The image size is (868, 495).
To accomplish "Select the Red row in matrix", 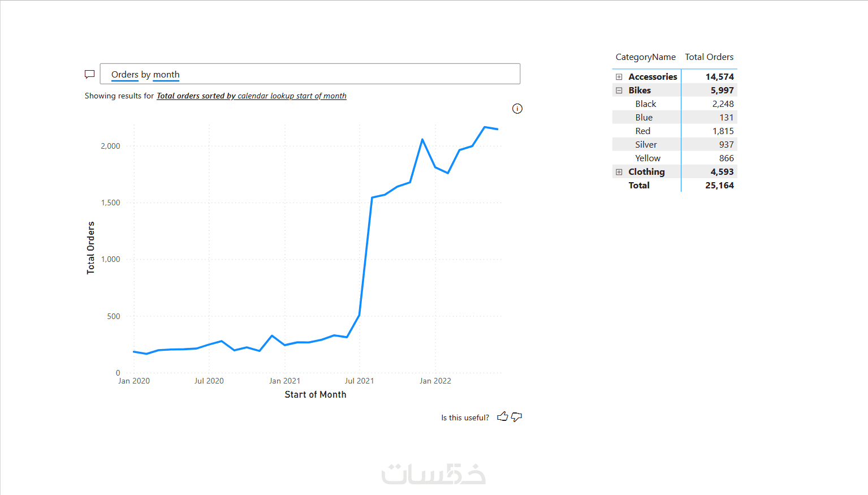I will coord(643,131).
